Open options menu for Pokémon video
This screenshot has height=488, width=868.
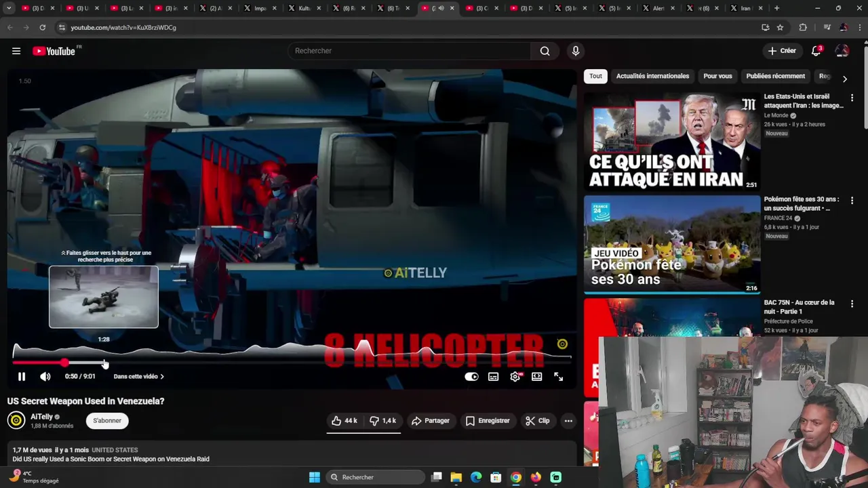coord(852,201)
